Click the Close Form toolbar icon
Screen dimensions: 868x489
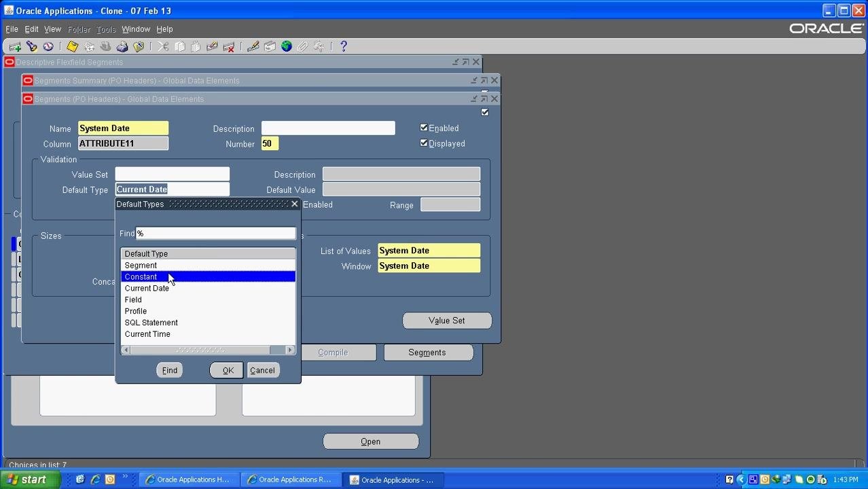click(x=139, y=47)
